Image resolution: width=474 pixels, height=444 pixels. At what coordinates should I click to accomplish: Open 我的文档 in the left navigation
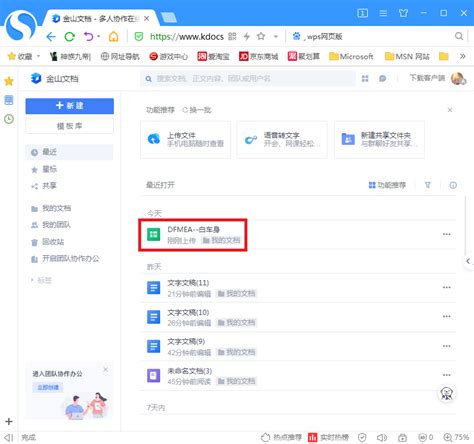pyautogui.click(x=51, y=208)
